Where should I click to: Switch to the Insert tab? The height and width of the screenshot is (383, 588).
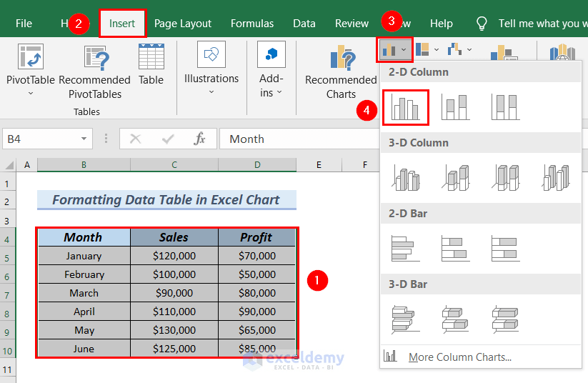122,24
